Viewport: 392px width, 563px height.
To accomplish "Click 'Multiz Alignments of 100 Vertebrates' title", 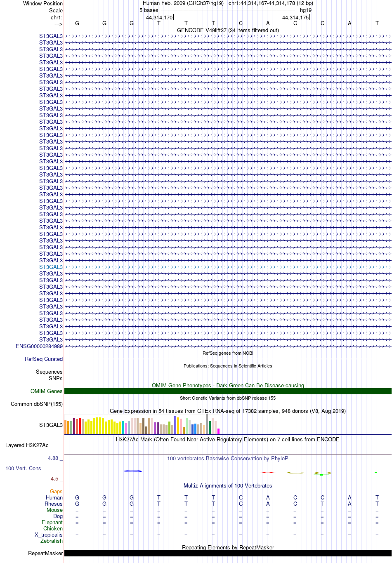I will (x=228, y=485).
